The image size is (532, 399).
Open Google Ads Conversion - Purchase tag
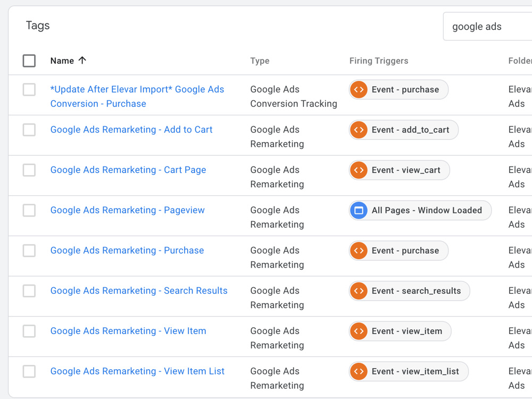(137, 96)
